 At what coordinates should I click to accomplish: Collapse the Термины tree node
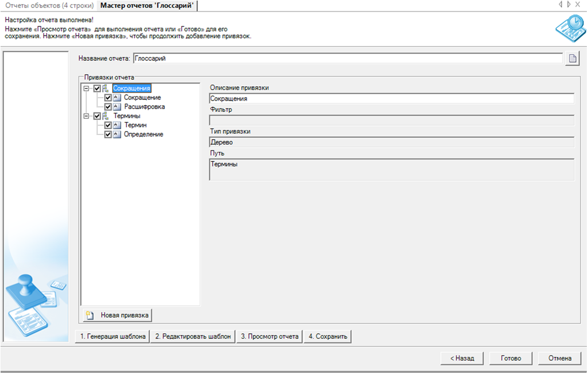pyautogui.click(x=86, y=116)
